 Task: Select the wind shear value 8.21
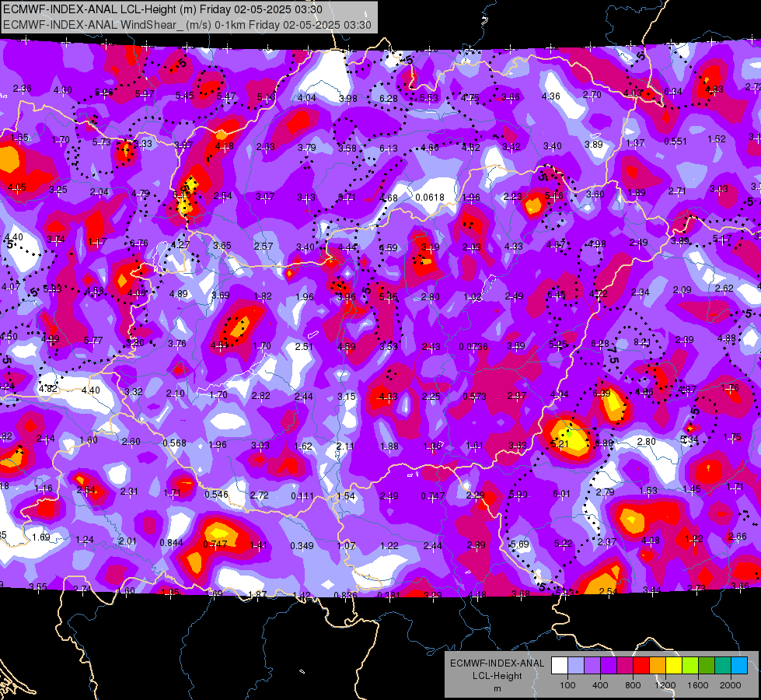click(x=641, y=342)
